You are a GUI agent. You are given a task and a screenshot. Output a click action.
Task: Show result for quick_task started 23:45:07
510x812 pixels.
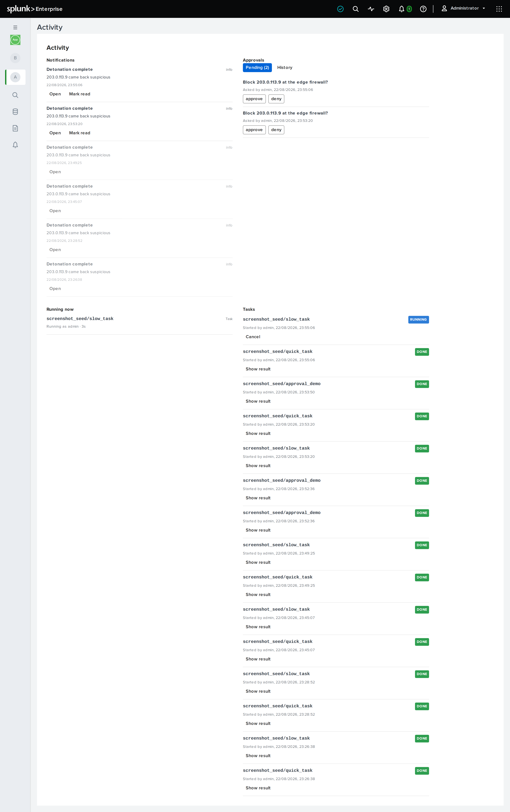tap(258, 659)
